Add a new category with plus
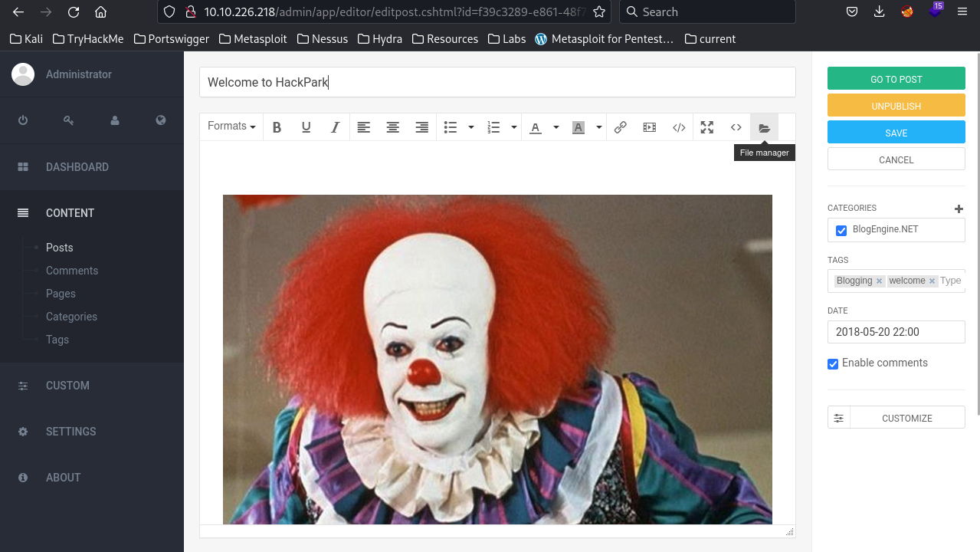Screen dimensions: 980x552 959,209
